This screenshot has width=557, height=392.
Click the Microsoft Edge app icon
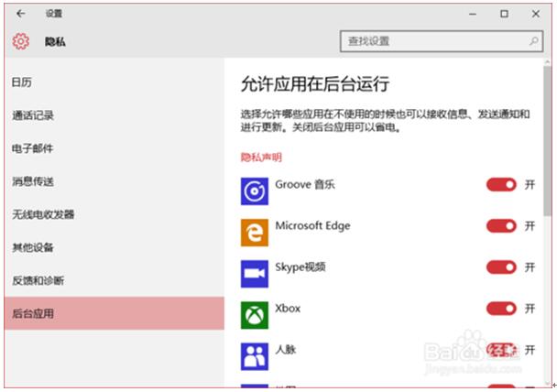[254, 233]
